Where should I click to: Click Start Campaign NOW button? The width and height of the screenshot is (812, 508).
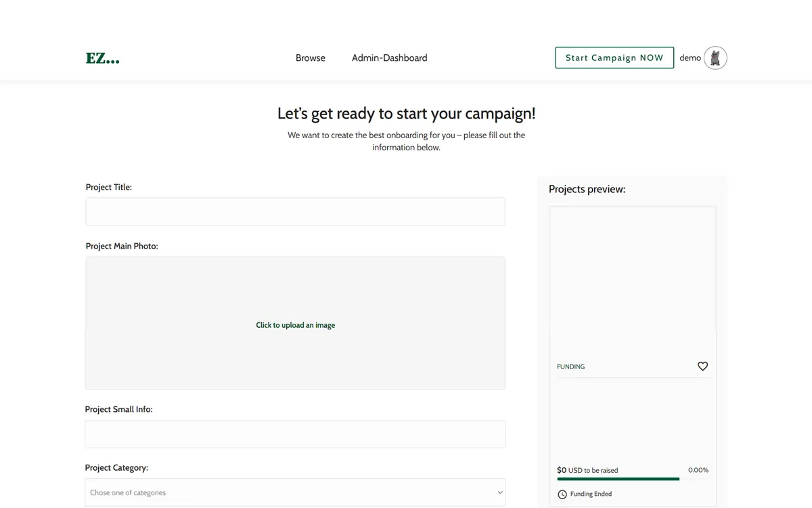[x=614, y=58]
